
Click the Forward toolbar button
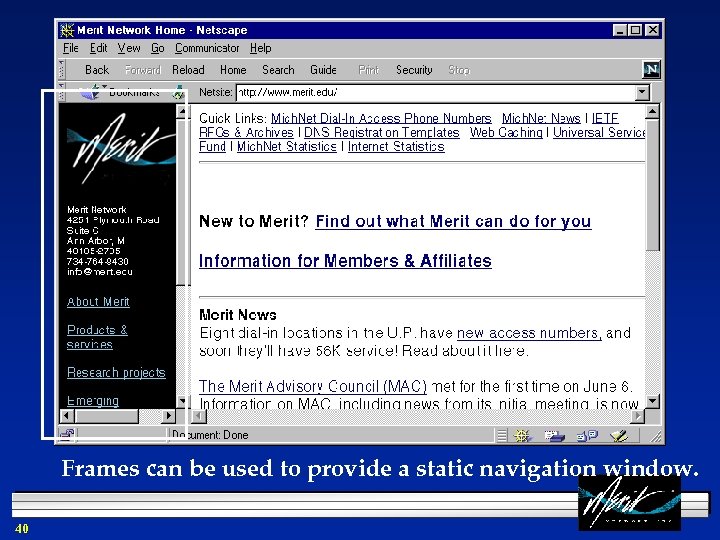[x=143, y=70]
